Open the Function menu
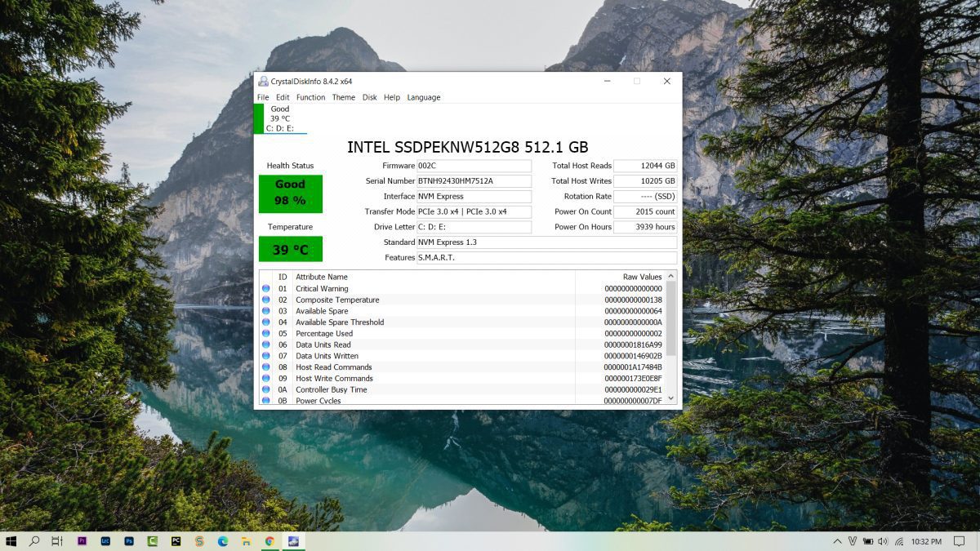 click(x=310, y=97)
